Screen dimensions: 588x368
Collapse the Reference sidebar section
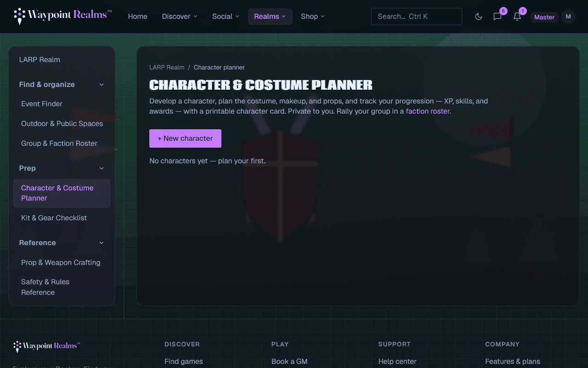[x=62, y=243]
